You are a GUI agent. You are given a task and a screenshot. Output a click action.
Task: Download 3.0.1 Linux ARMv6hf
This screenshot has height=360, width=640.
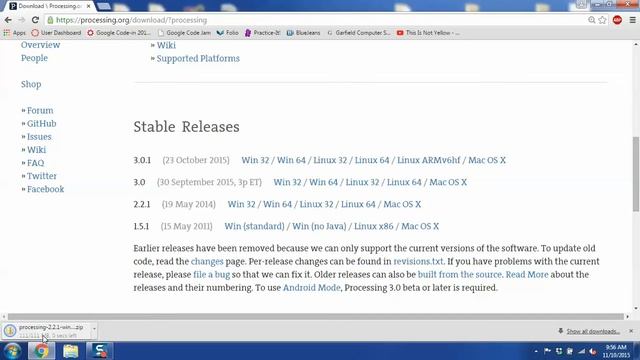429,160
